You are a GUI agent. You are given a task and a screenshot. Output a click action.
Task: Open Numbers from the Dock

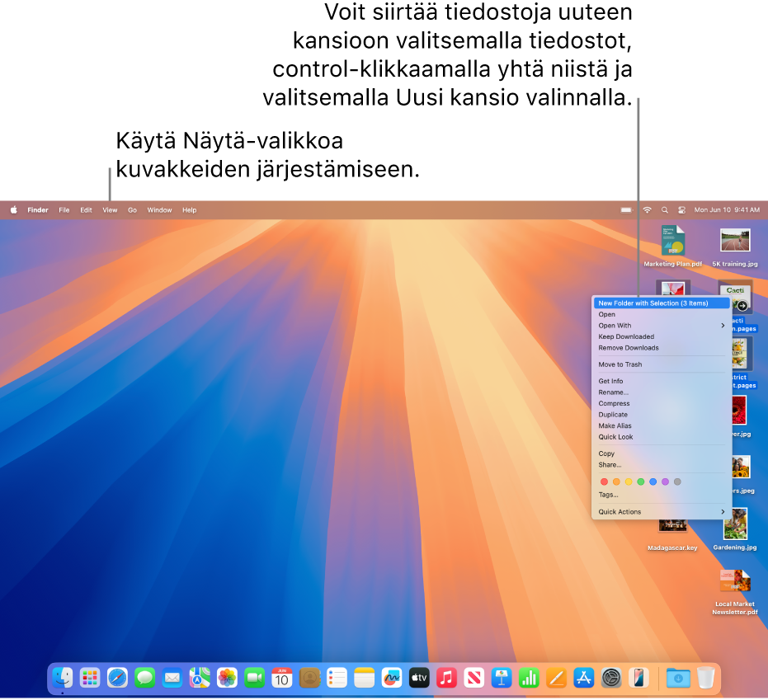click(x=529, y=678)
